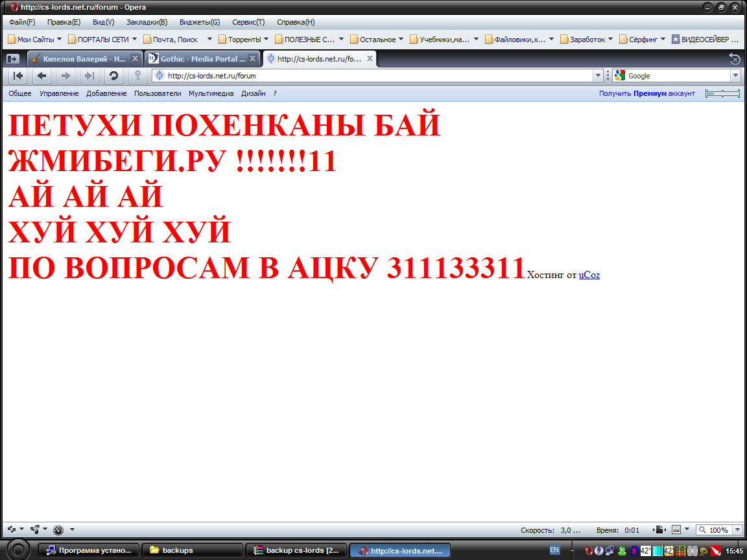This screenshot has width=747, height=560.
Task: Click the Opera Turbo gauge icon
Action: [58, 530]
